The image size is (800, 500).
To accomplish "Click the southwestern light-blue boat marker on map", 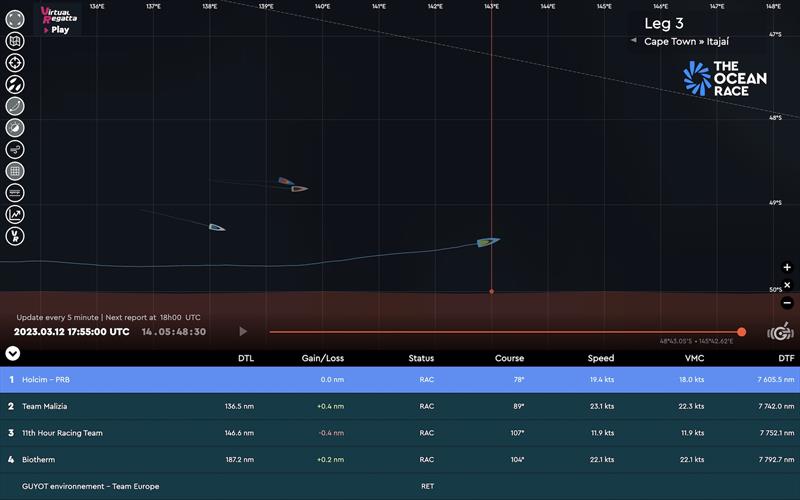I will [x=217, y=227].
